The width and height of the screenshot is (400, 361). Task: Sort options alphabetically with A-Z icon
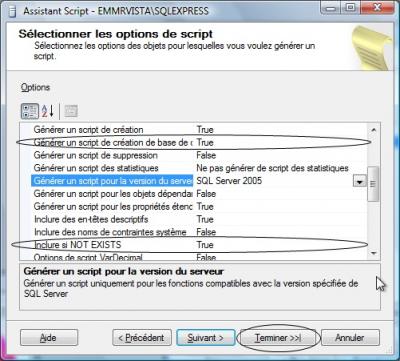tap(47, 111)
